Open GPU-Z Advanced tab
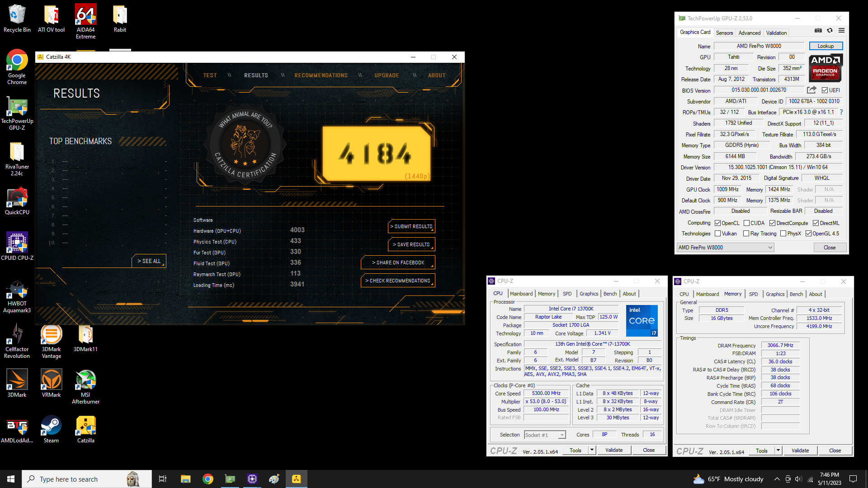Viewport: 868px width, 488px height. click(x=750, y=33)
